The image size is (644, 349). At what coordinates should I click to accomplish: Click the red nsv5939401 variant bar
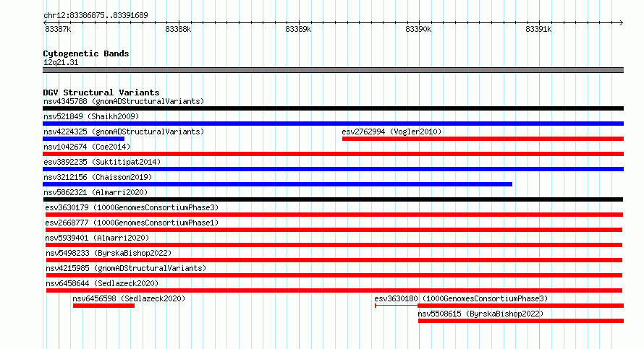click(x=334, y=245)
